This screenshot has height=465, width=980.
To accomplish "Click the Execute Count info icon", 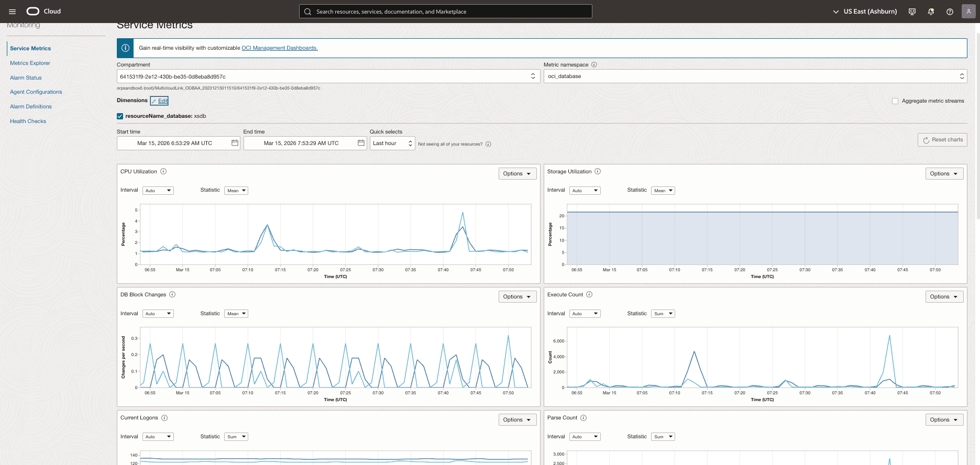I will pyautogui.click(x=589, y=294).
